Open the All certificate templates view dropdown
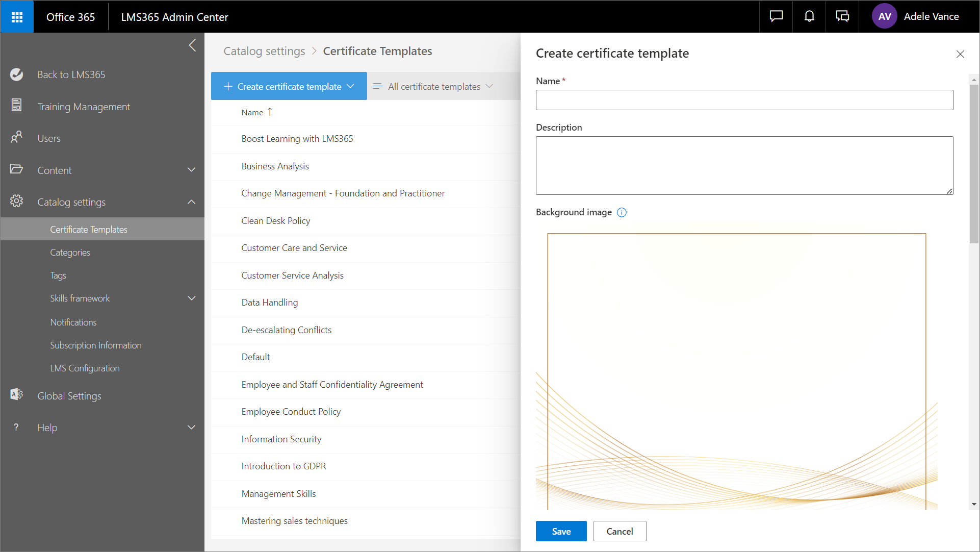Viewport: 980px width, 552px height. pos(433,87)
